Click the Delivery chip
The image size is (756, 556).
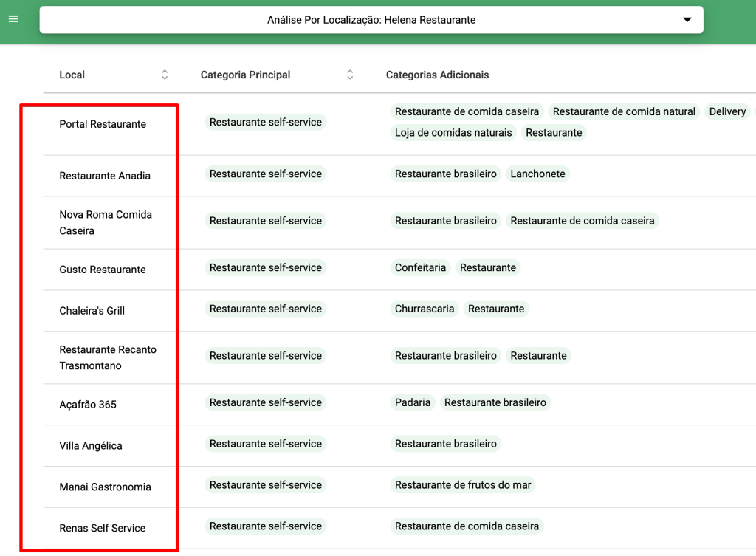coord(727,111)
